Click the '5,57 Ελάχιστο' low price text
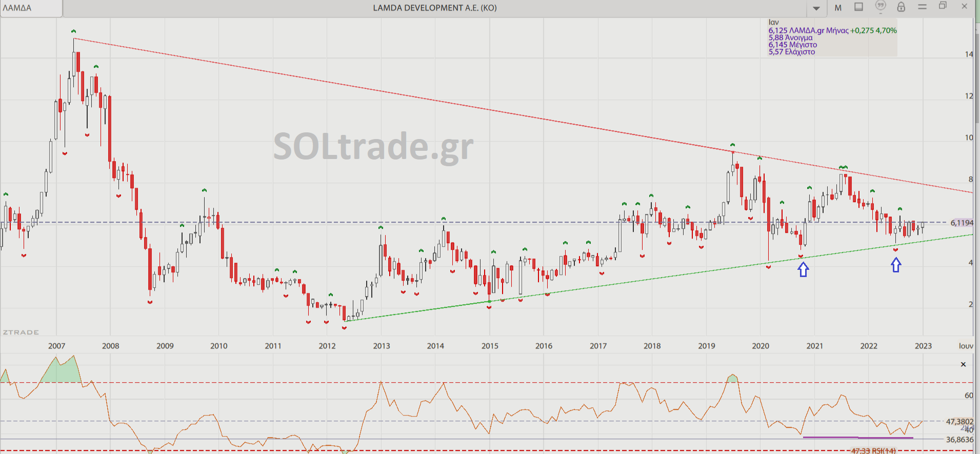Viewport: 980px width, 454px height. click(791, 52)
